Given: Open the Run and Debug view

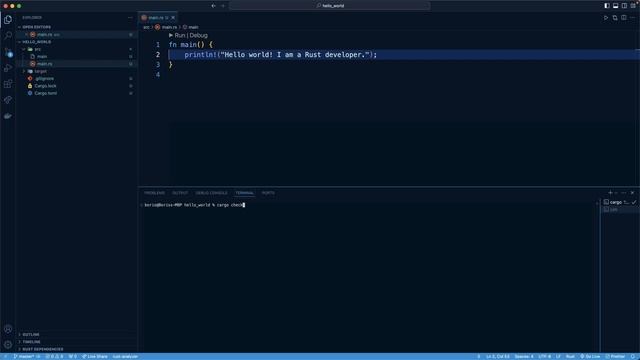Looking at the screenshot, I should 8,68.
